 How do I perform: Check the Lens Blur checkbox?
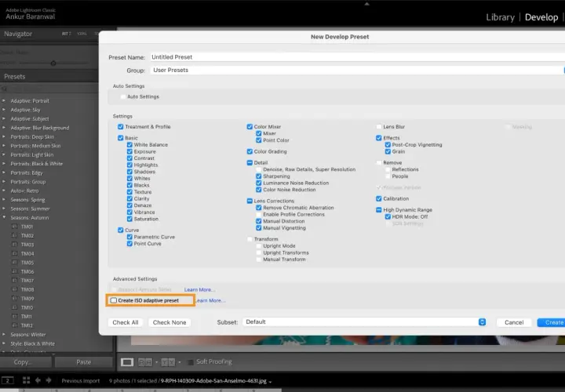(x=379, y=127)
